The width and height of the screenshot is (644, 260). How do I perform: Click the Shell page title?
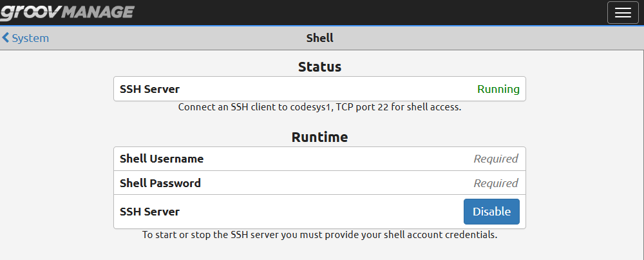click(x=319, y=38)
